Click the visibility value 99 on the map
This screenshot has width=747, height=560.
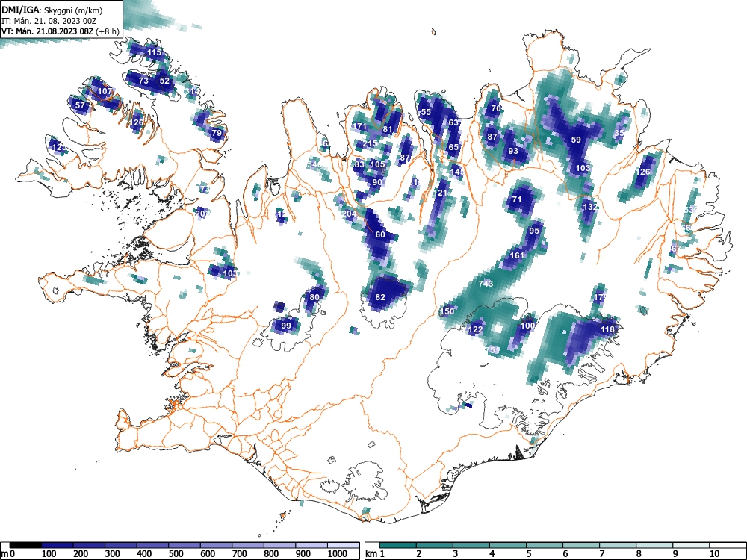click(x=286, y=326)
